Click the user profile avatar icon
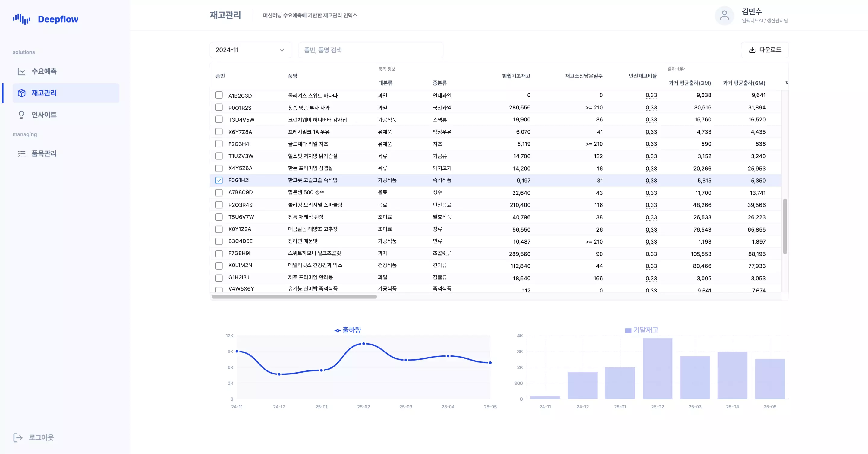 (x=724, y=15)
